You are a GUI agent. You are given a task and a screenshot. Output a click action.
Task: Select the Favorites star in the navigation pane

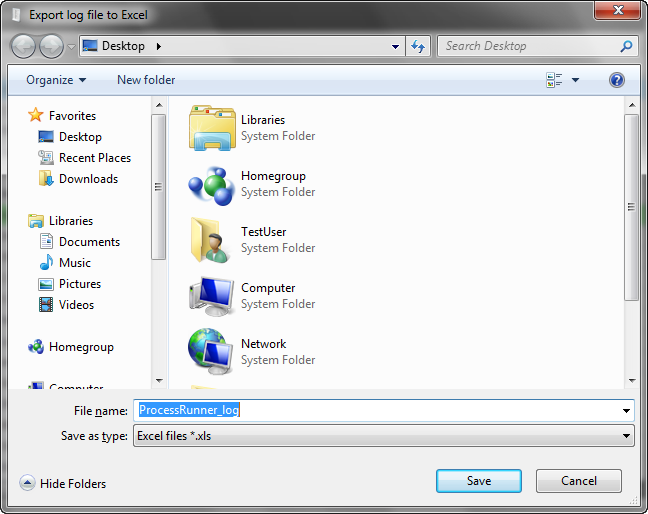36,115
